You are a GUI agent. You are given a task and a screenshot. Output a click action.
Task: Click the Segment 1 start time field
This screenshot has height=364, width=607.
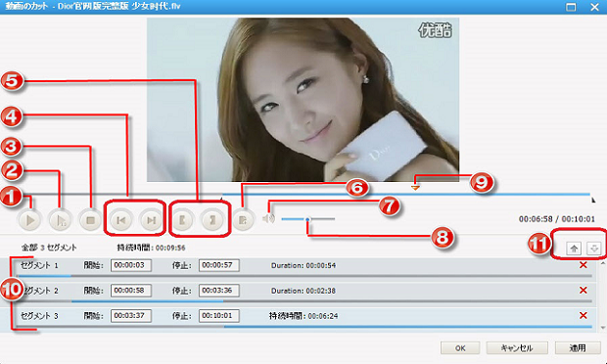pos(131,265)
